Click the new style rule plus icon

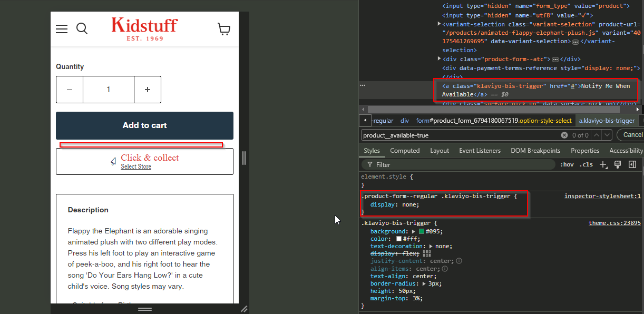pyautogui.click(x=603, y=165)
